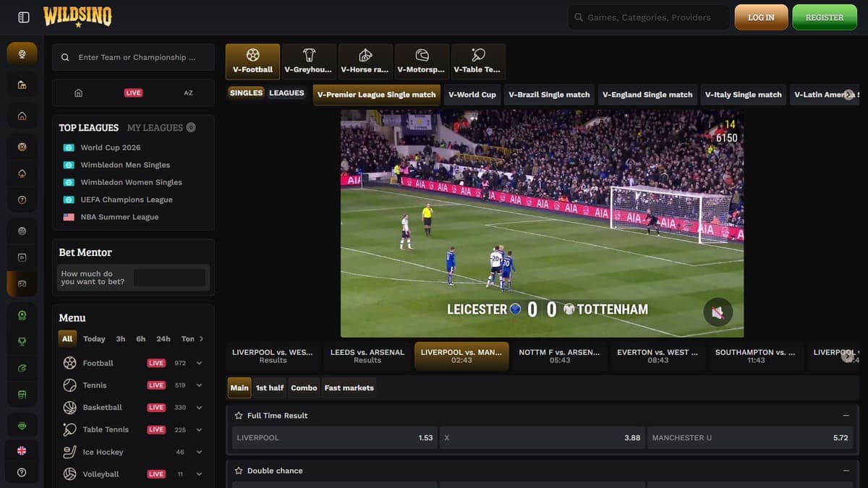This screenshot has width=868, height=488.
Task: Change language via the UK flag icon
Action: point(22,450)
